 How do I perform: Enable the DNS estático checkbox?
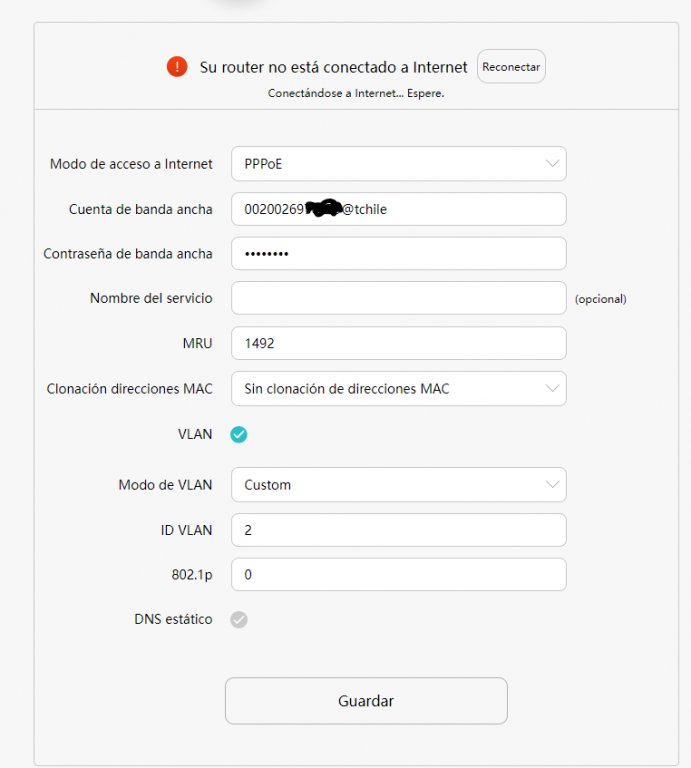coord(239,620)
